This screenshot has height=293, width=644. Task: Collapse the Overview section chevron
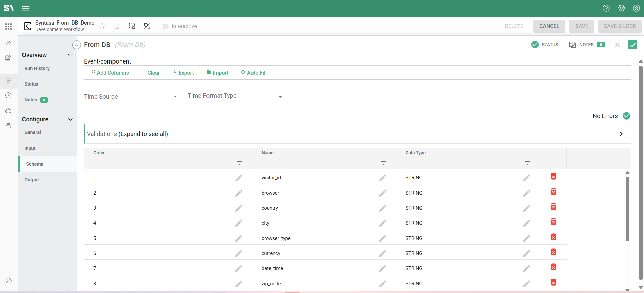pyautogui.click(x=71, y=55)
